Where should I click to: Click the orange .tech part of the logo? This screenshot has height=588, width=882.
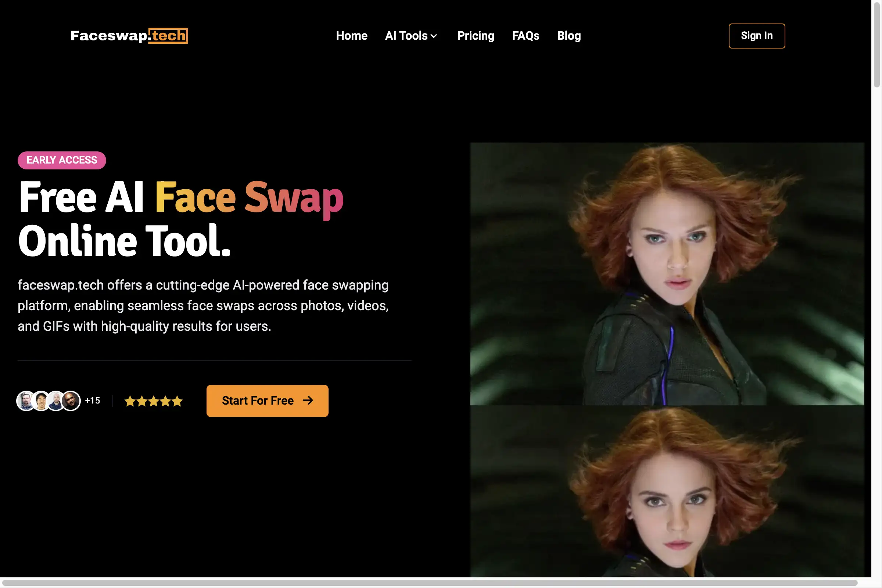[x=168, y=36]
